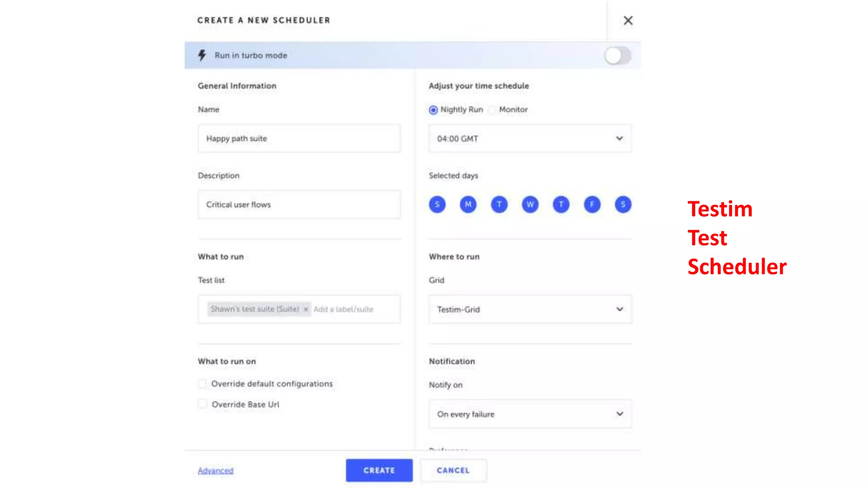This screenshot has height=488, width=868.
Task: Open the Notify on dropdown
Action: click(x=530, y=414)
